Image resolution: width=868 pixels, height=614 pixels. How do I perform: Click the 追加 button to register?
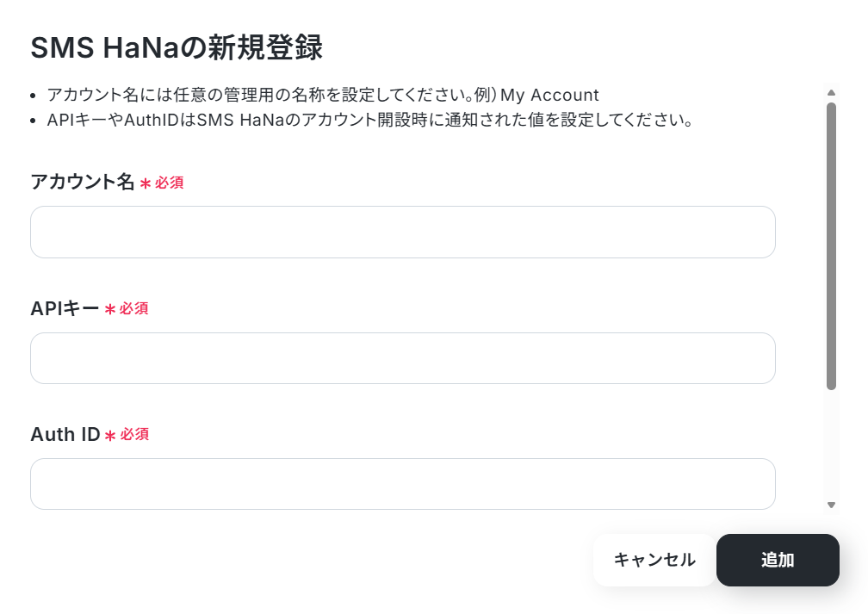(778, 560)
